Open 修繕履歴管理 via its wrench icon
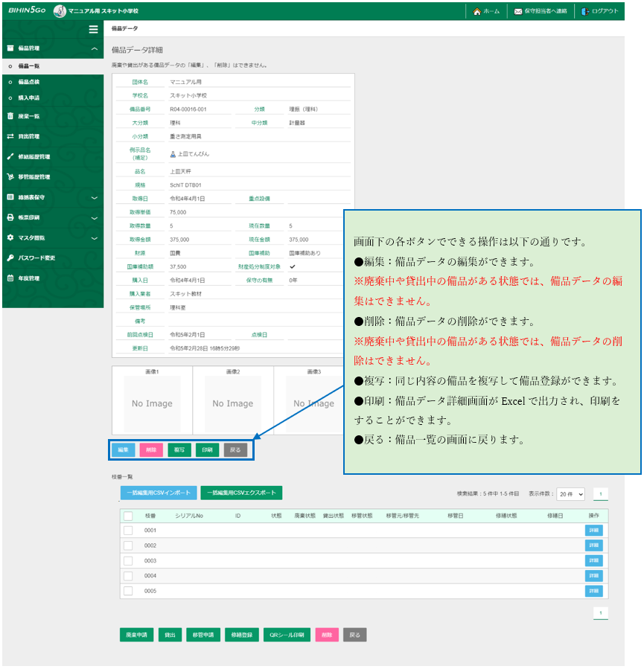 tap(10, 157)
